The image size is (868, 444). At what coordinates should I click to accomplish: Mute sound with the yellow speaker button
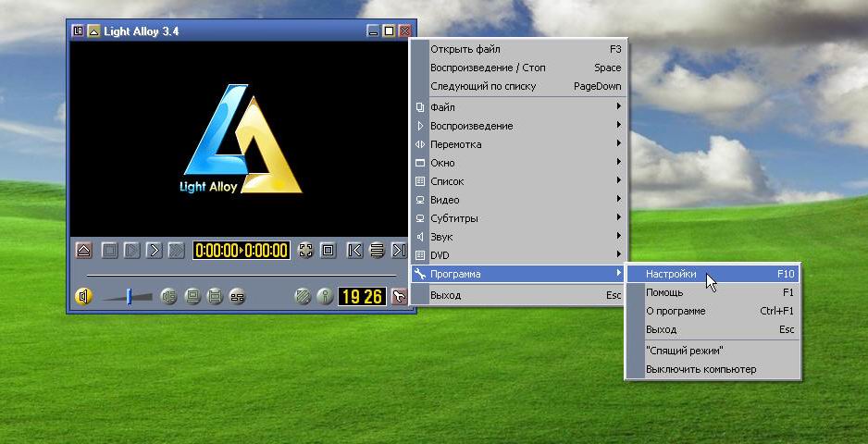(83, 297)
